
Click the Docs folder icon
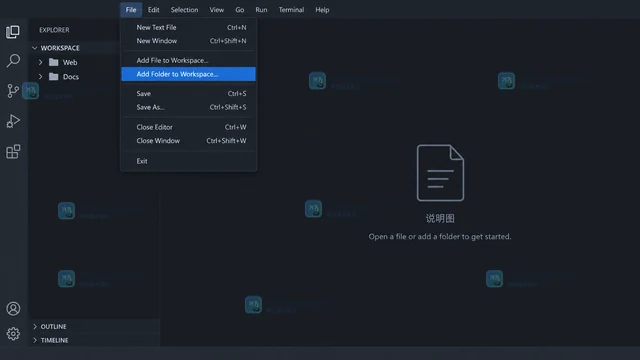[x=53, y=77]
